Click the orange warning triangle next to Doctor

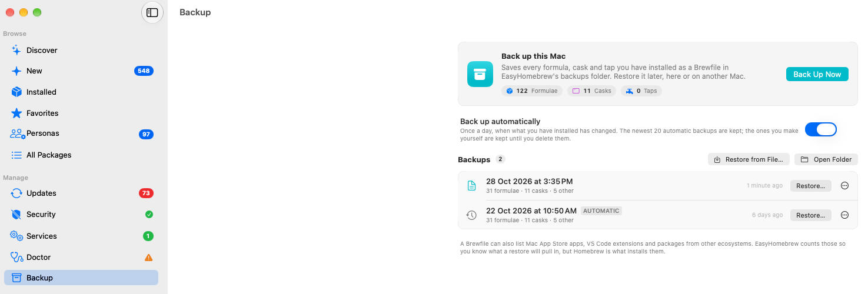point(149,257)
